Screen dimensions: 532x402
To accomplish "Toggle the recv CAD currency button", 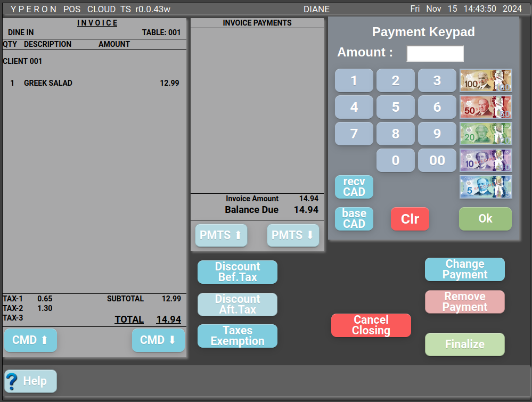I will 354,187.
